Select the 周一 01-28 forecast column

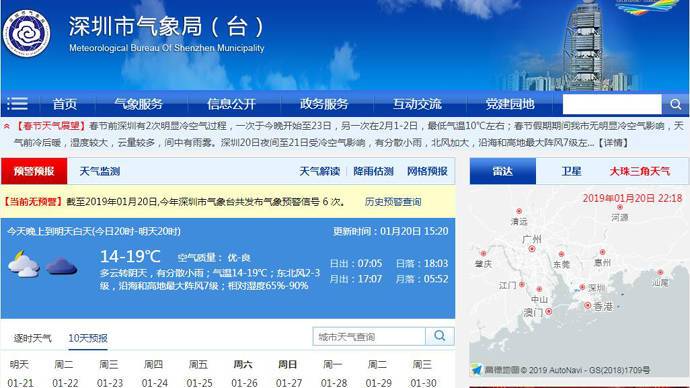pyautogui.click(x=334, y=373)
